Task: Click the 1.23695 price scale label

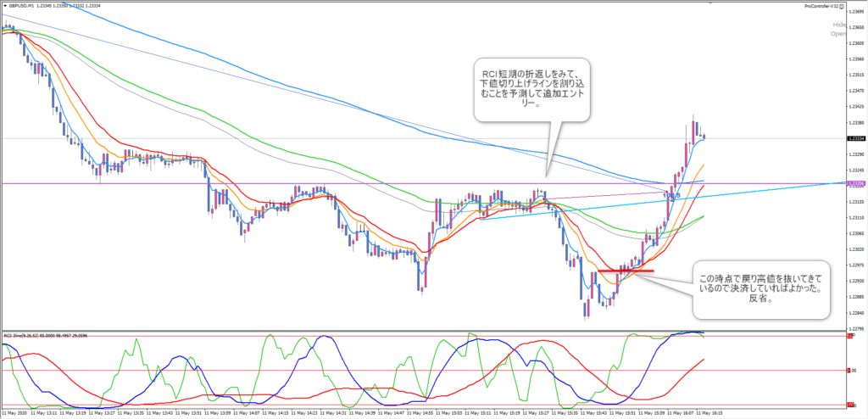Action: [x=855, y=11]
